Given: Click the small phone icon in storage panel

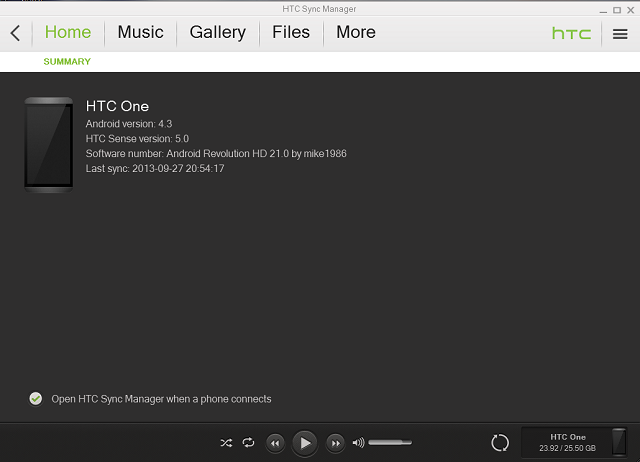Looking at the screenshot, I should tap(619, 442).
